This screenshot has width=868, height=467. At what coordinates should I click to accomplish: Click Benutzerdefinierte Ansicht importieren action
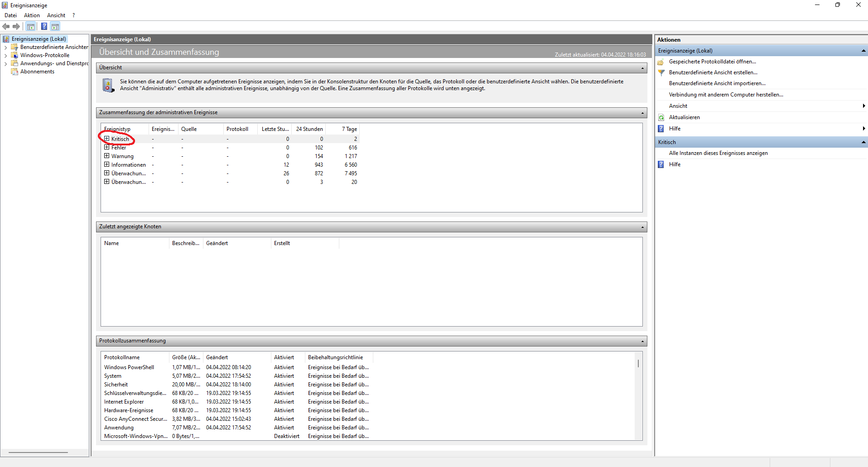(x=717, y=83)
